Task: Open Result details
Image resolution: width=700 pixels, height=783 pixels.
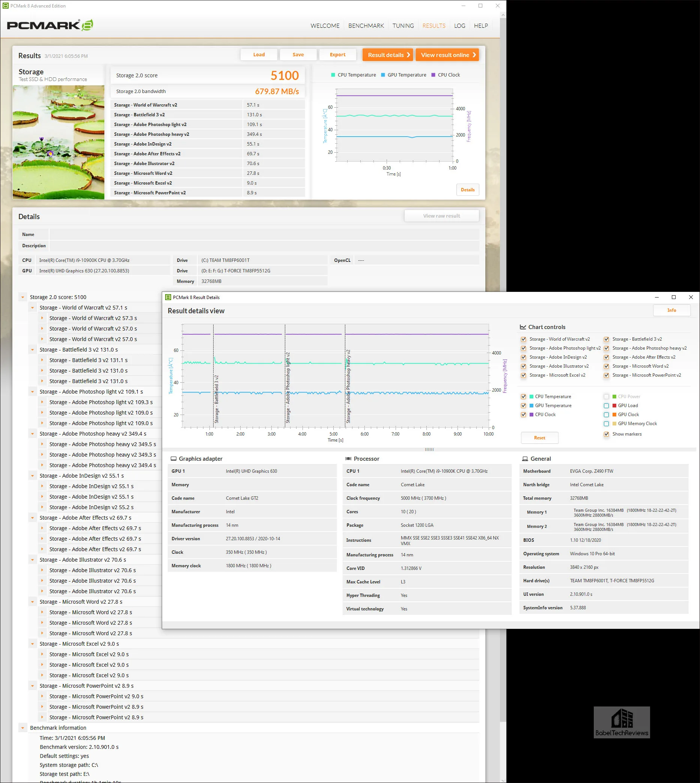Action: (388, 55)
